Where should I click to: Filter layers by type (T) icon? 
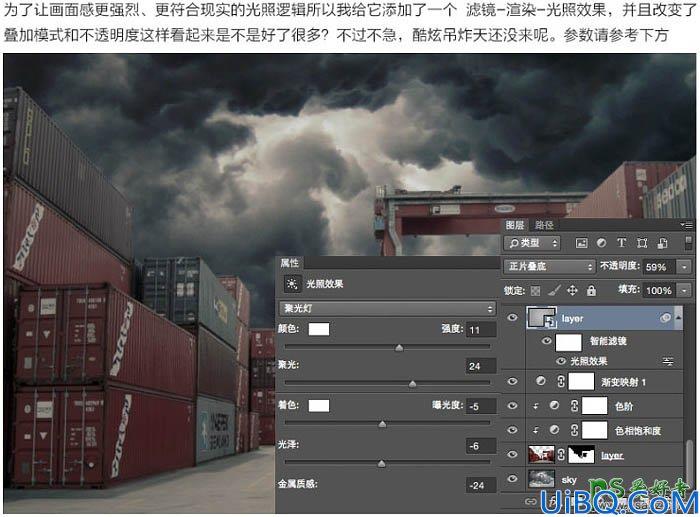tap(621, 243)
